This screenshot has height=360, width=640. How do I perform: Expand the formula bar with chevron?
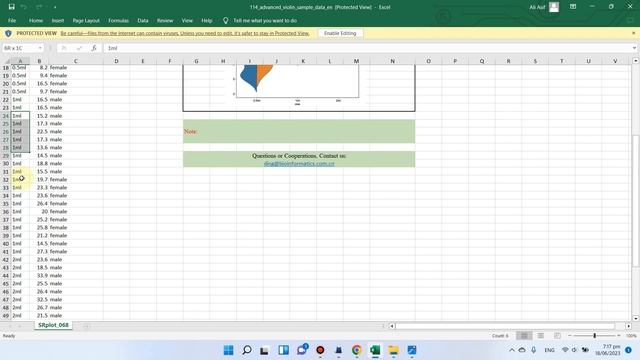pyautogui.click(x=634, y=48)
